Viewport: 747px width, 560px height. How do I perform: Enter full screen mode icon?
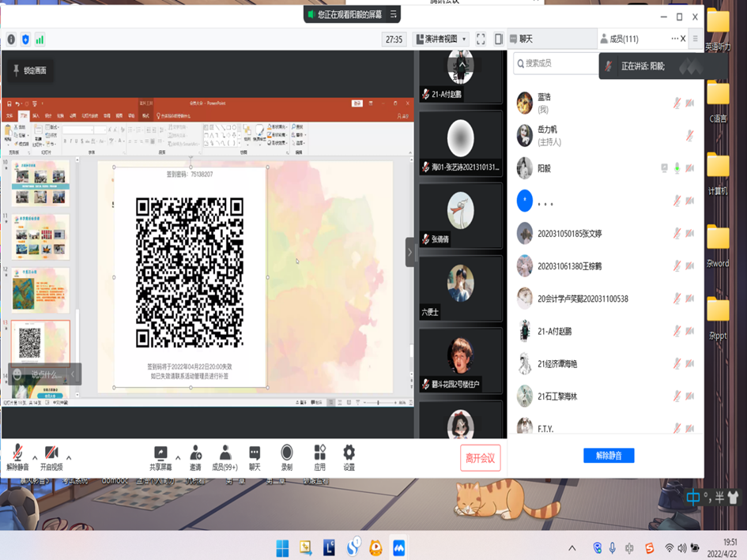point(481,39)
